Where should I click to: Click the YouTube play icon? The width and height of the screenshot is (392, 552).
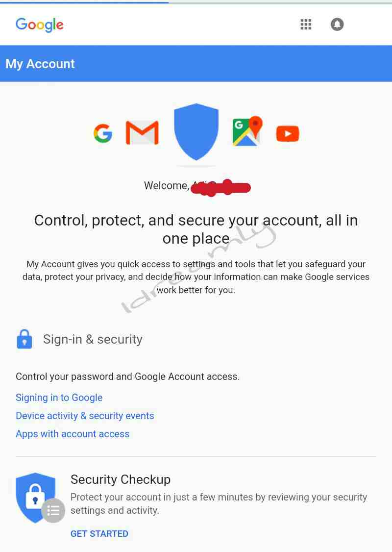click(288, 133)
